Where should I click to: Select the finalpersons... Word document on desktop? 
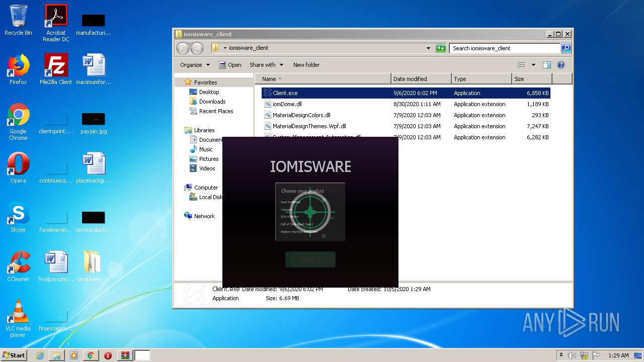click(56, 266)
